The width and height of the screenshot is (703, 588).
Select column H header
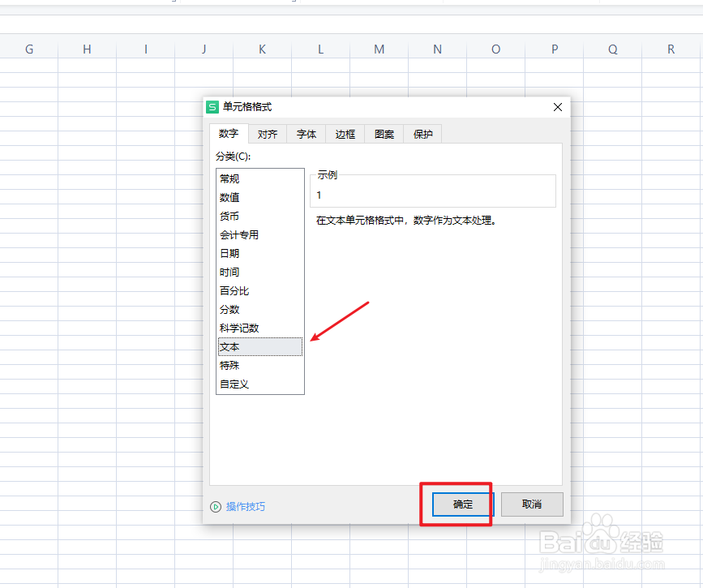click(87, 49)
